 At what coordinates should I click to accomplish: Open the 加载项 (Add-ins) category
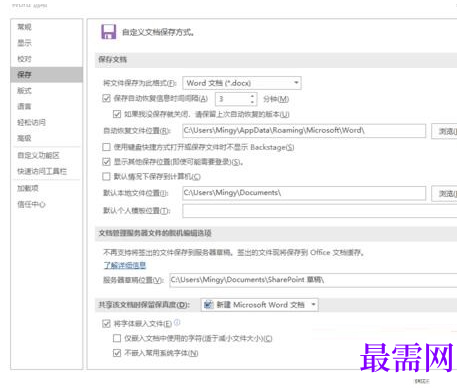28,188
